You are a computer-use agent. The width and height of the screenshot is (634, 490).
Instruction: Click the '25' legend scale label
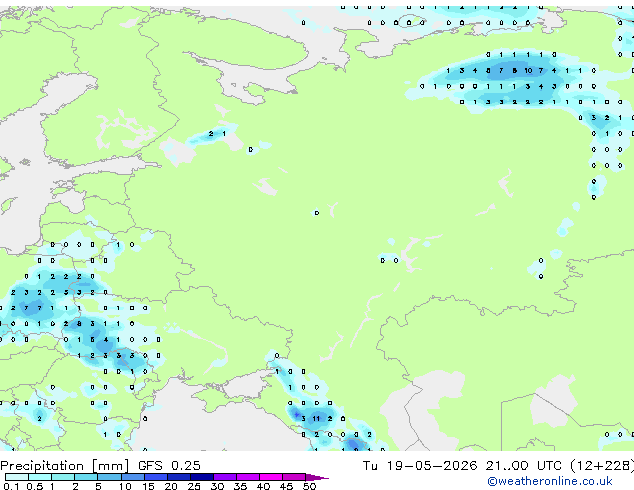[194, 486]
